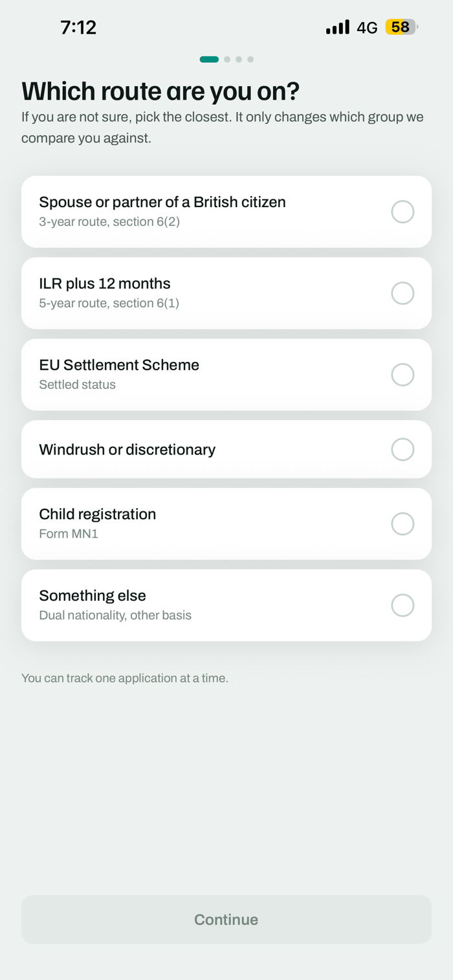Tap the active green progress step indicator
Viewport: 453px width, 980px height.
pyautogui.click(x=209, y=60)
